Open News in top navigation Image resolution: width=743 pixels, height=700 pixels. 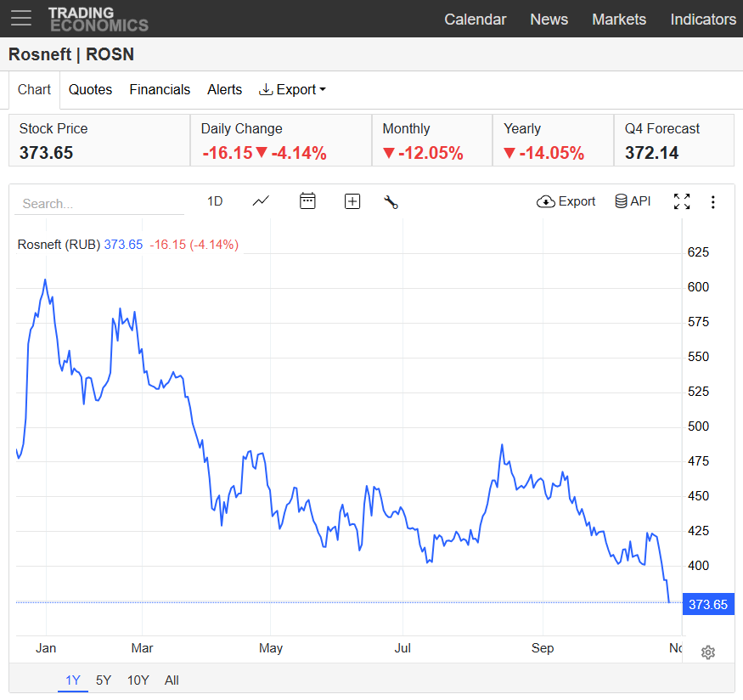[549, 20]
